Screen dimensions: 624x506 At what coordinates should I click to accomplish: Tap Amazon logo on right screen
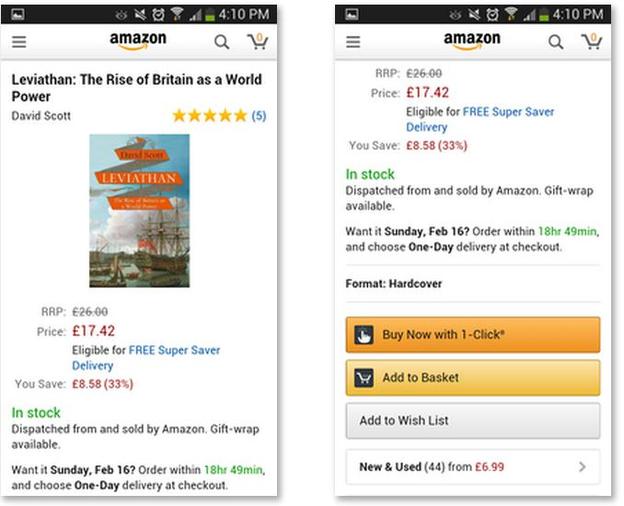(x=472, y=42)
